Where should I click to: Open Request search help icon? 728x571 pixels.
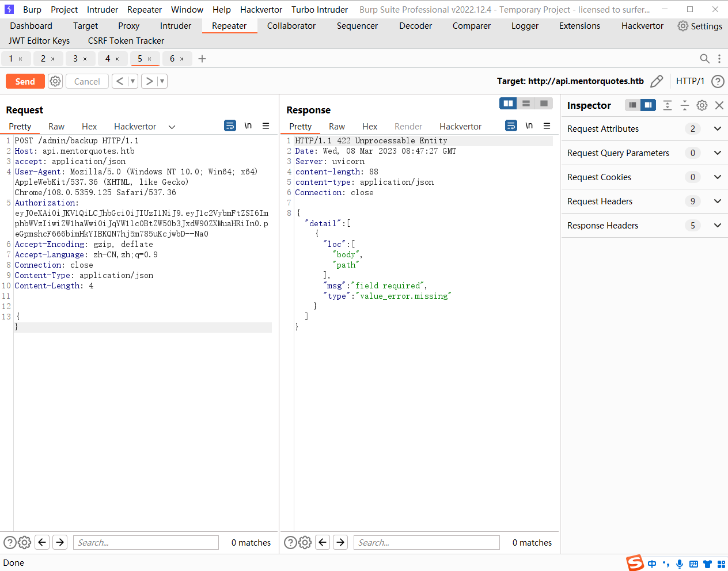coord(10,542)
